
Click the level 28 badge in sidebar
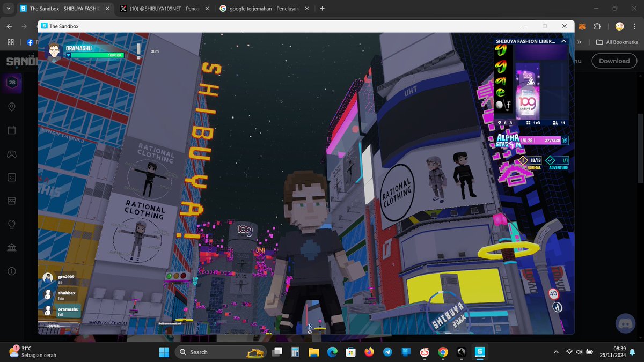12,83
